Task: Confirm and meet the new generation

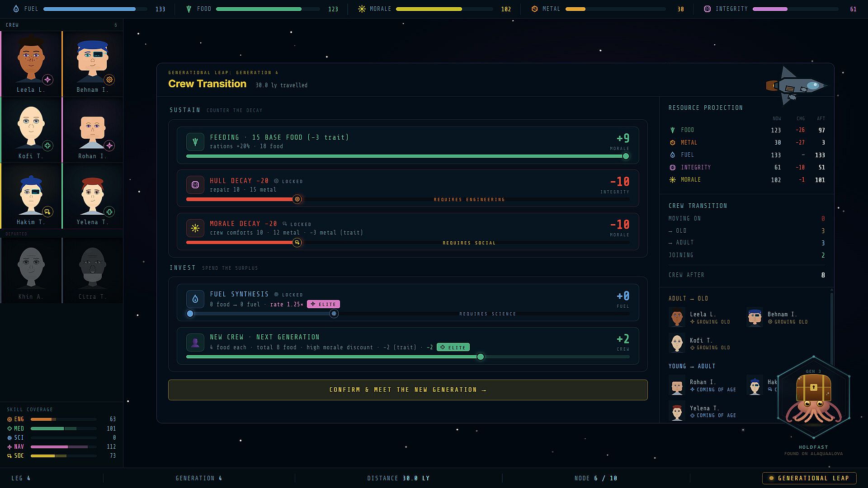Action: [x=408, y=390]
